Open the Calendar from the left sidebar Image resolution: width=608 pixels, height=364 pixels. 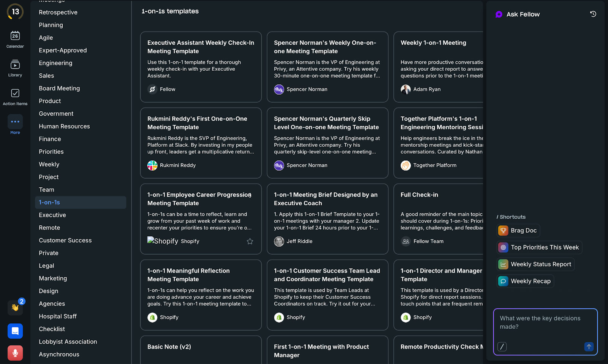point(15,39)
